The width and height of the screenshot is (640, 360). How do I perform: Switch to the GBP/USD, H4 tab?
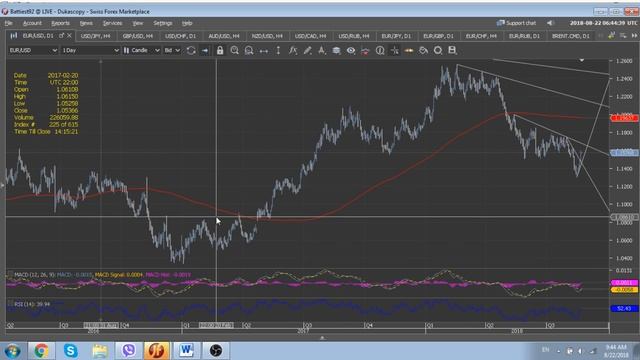138,36
